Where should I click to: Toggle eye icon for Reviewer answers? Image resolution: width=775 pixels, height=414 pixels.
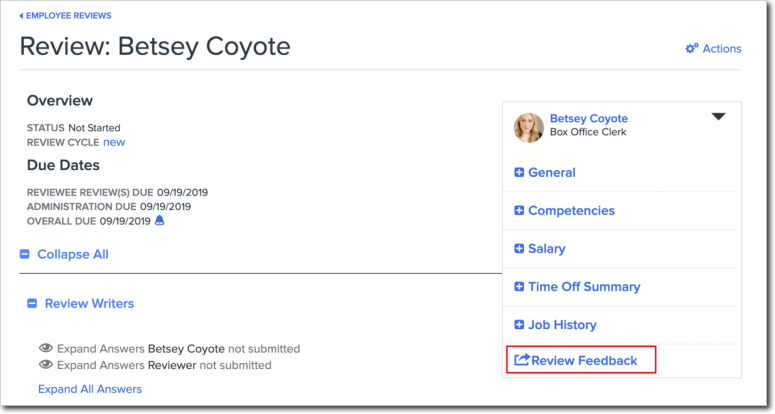45,366
